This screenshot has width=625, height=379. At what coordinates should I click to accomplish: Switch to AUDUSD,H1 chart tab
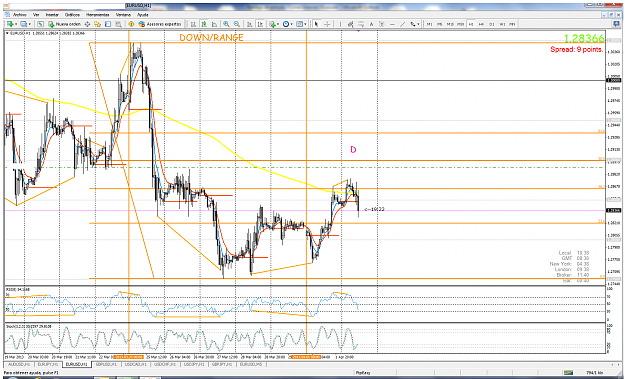coord(20,365)
